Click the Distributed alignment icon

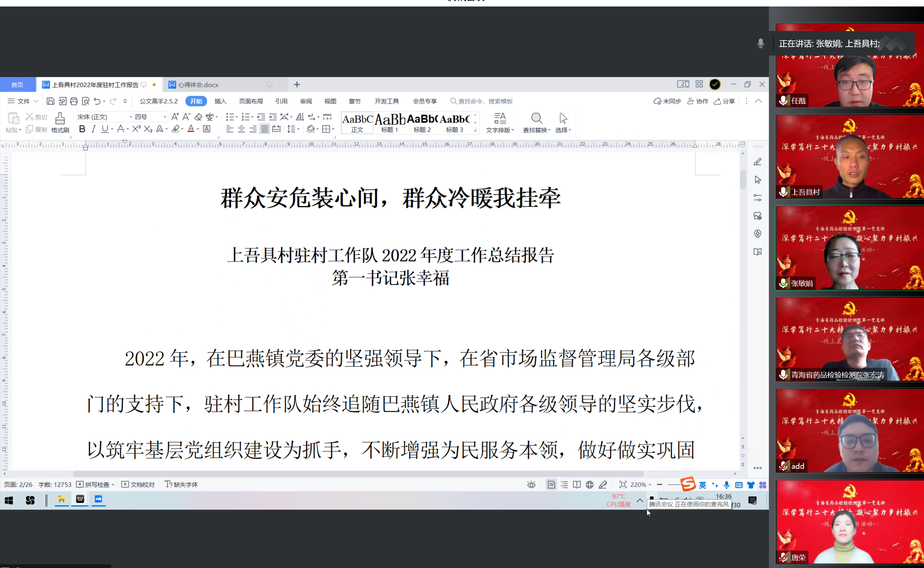pyautogui.click(x=276, y=129)
